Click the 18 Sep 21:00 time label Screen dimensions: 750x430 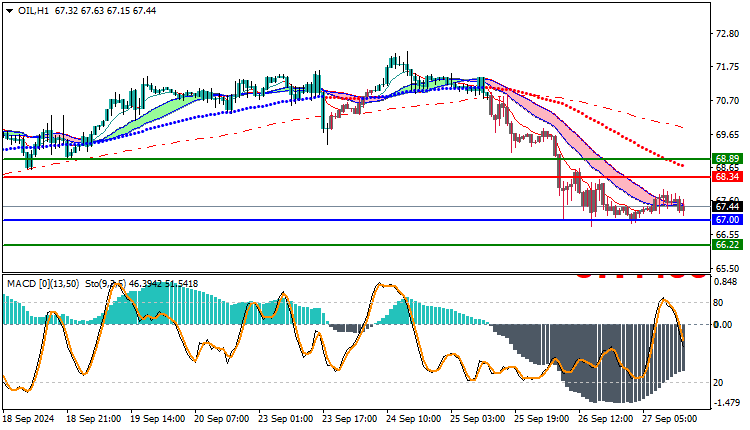(94, 419)
